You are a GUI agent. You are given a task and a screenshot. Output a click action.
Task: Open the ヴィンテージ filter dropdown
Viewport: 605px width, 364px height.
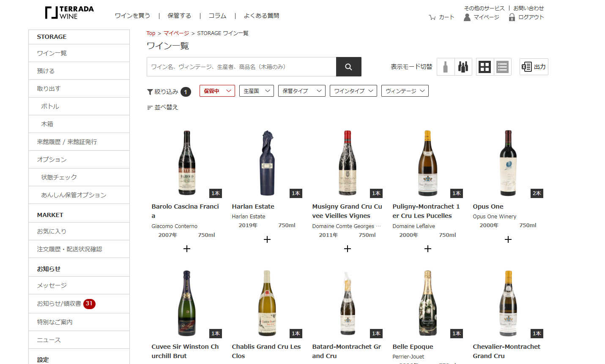tap(405, 91)
